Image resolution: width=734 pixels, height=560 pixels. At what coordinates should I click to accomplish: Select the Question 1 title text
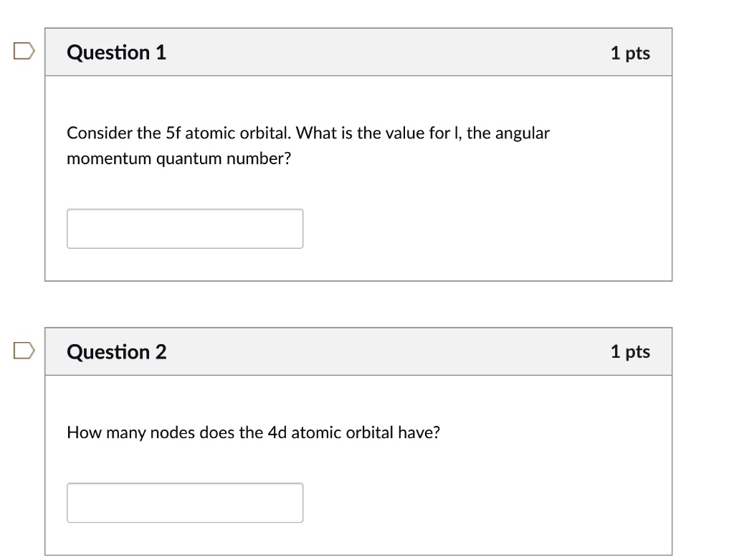pyautogui.click(x=116, y=52)
